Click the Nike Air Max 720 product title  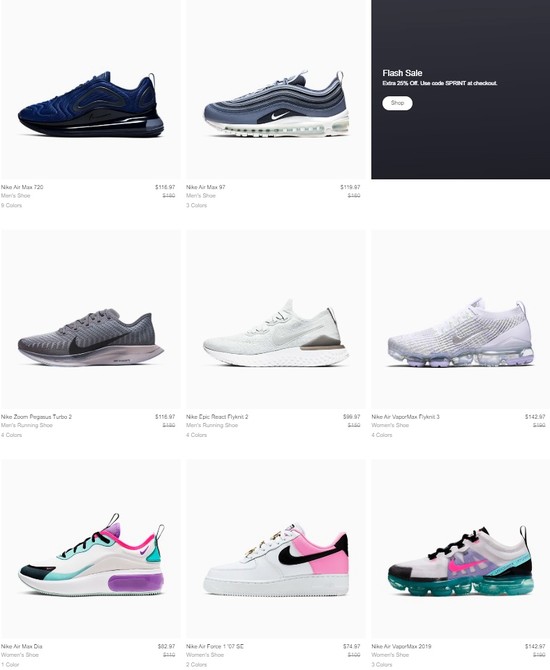click(x=22, y=187)
